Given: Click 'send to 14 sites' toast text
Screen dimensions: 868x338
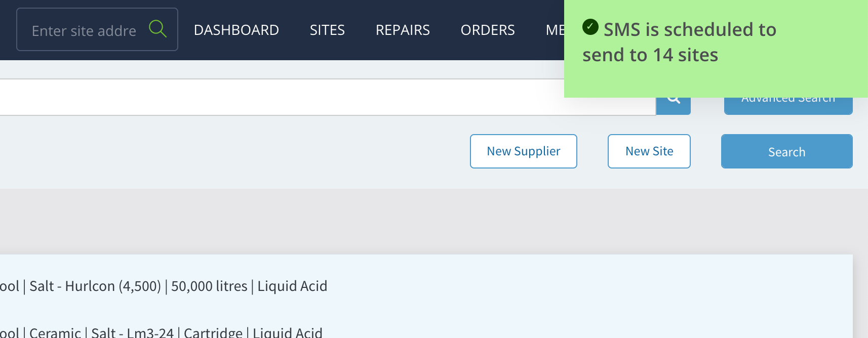Looking at the screenshot, I should pos(650,55).
